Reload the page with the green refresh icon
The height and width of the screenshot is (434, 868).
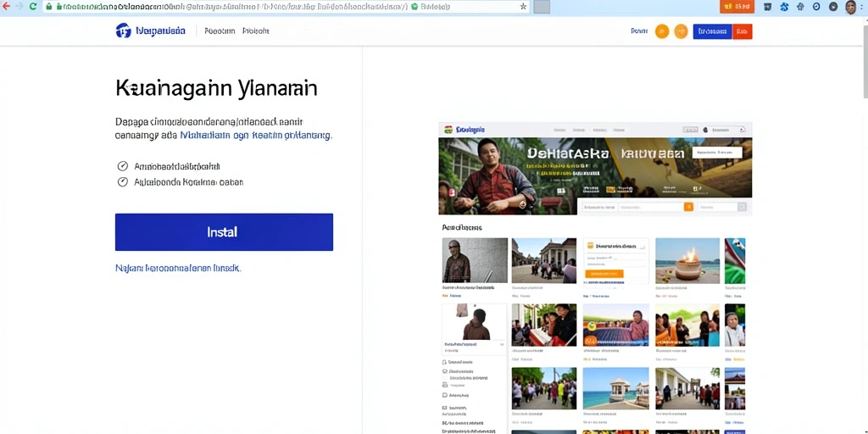pyautogui.click(x=33, y=7)
